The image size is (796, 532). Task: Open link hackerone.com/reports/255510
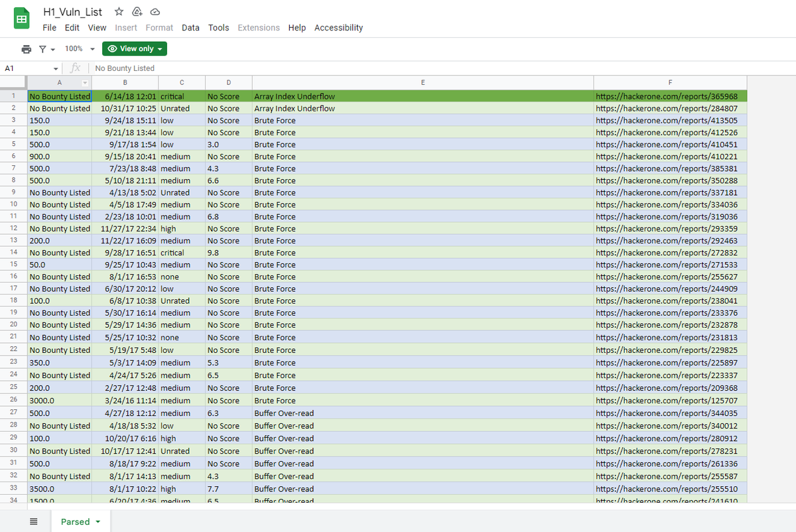point(667,489)
